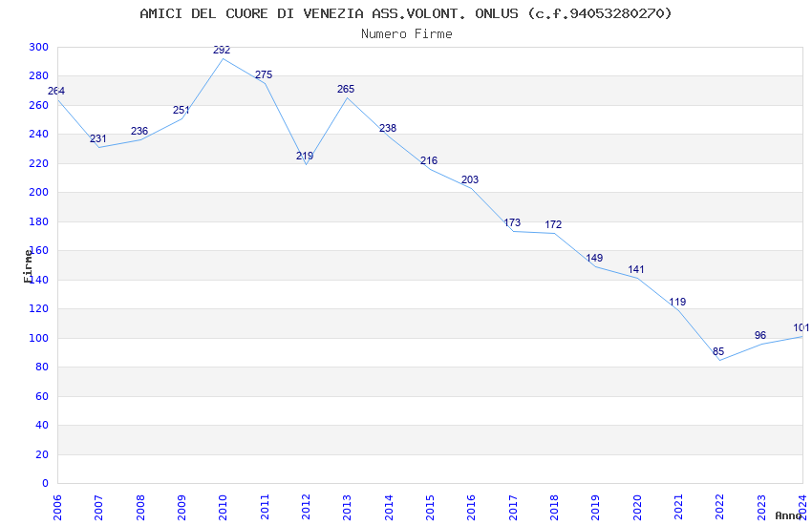Image resolution: width=812 pixels, height=525 pixels.
Task: Click the data label '85' for 2022
Action: pyautogui.click(x=718, y=351)
